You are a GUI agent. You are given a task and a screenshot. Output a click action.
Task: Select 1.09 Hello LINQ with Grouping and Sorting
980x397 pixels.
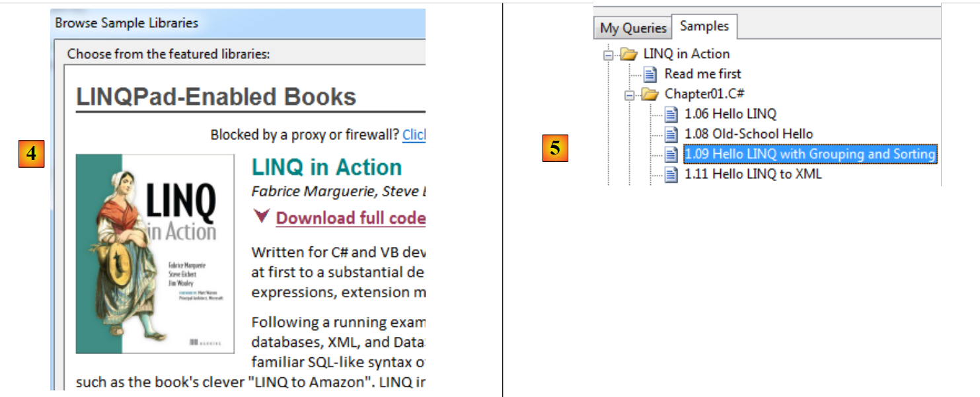pos(810,155)
